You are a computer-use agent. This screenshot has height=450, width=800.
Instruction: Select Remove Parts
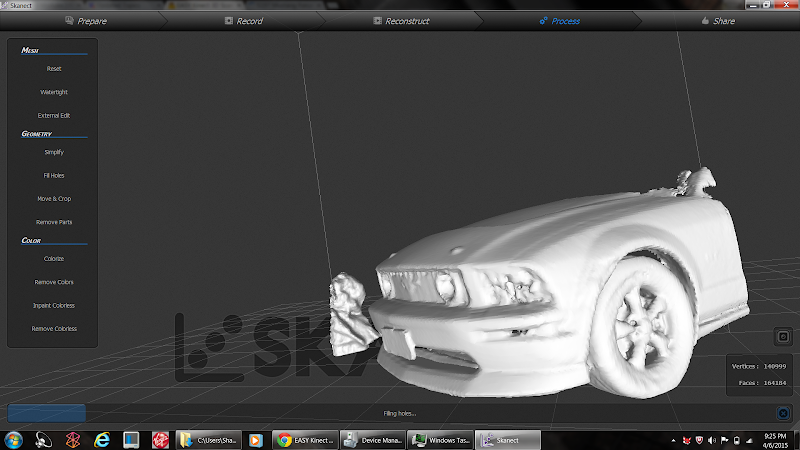pyautogui.click(x=54, y=222)
